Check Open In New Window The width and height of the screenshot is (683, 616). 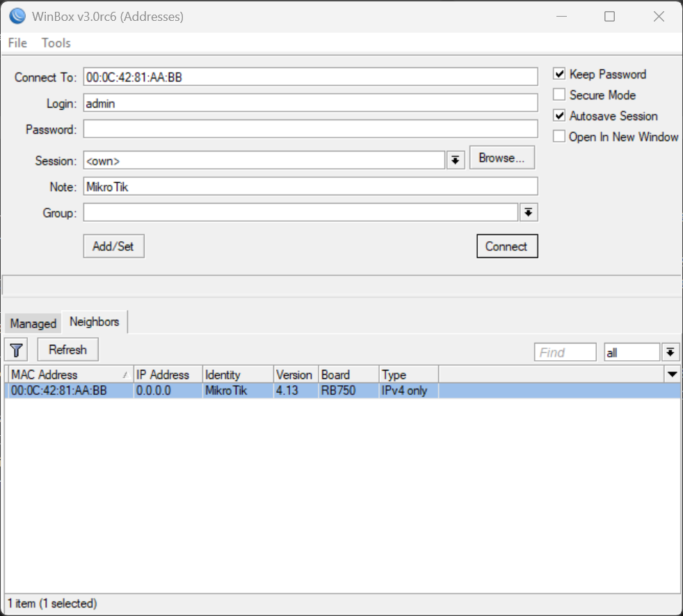coord(559,136)
